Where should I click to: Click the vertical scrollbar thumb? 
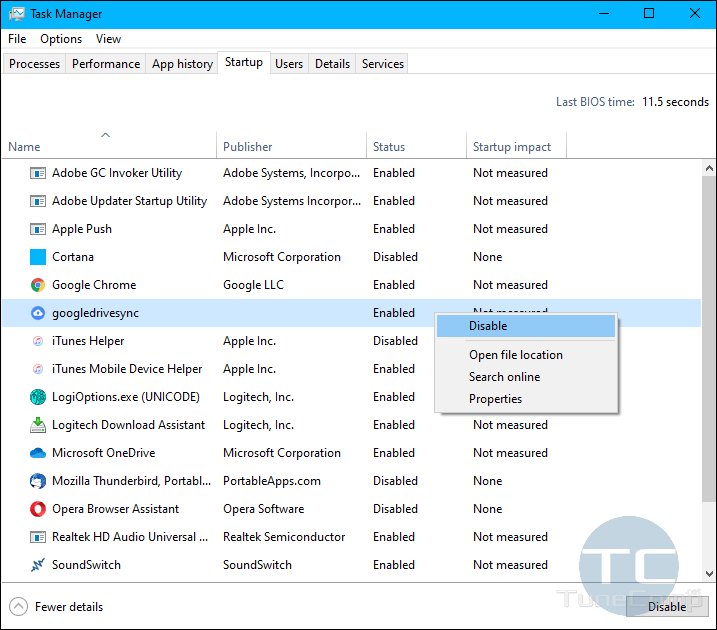coord(709,338)
